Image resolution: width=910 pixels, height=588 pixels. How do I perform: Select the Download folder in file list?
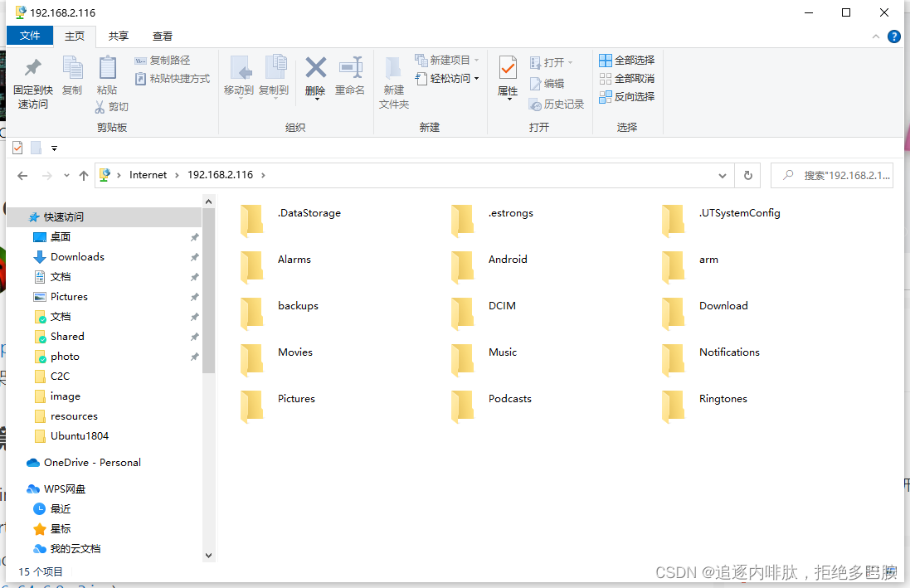pos(704,313)
